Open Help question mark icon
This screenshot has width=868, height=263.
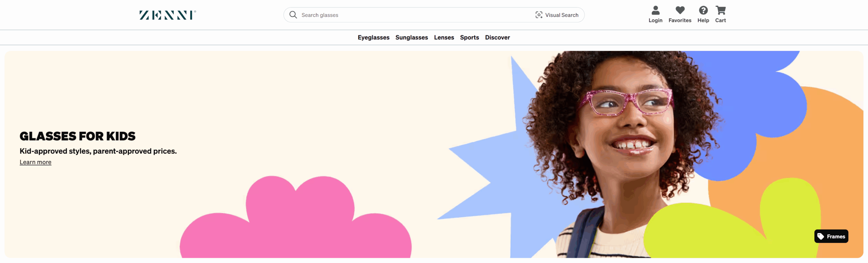pos(703,10)
